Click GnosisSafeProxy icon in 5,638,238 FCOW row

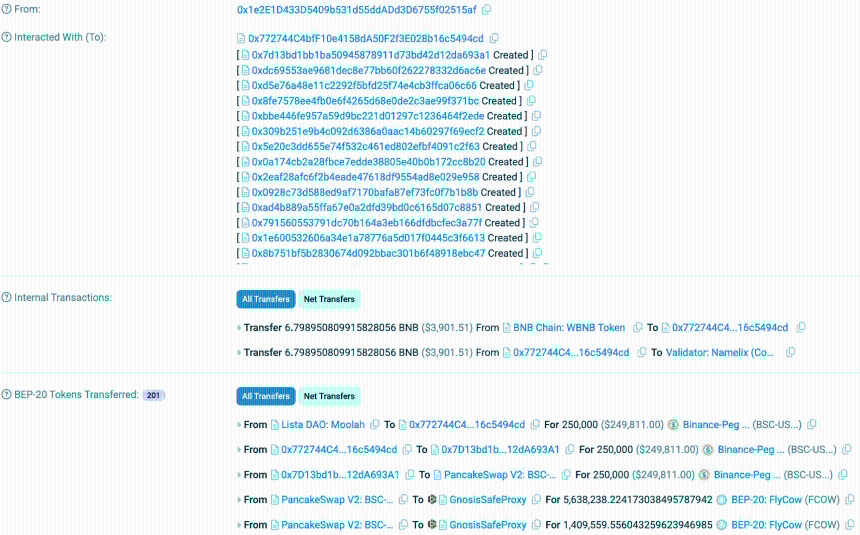point(432,499)
